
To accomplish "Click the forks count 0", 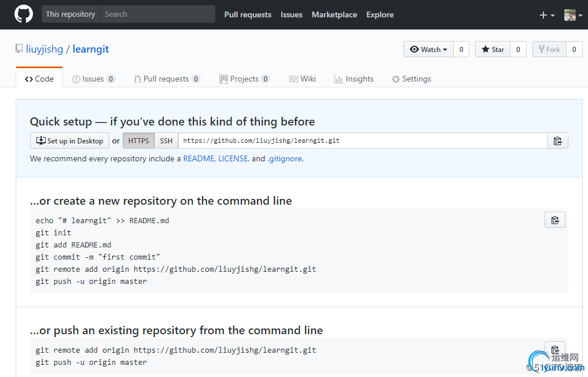I will [574, 50].
